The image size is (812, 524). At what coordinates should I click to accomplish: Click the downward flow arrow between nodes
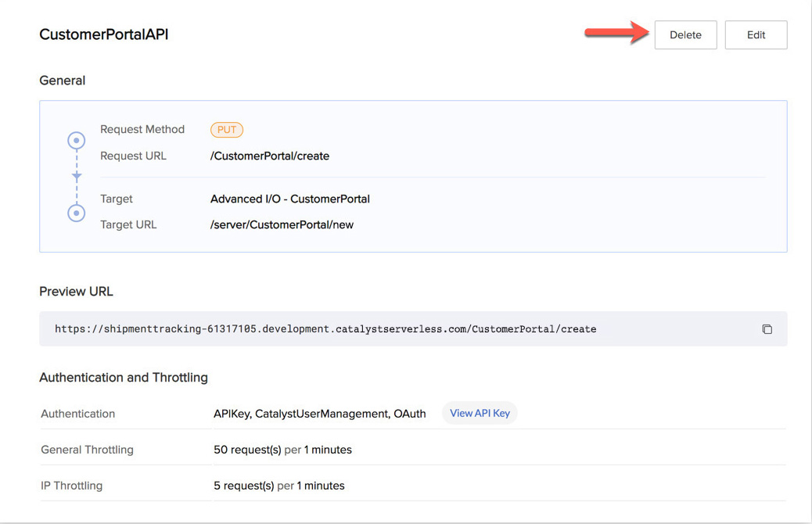click(77, 177)
